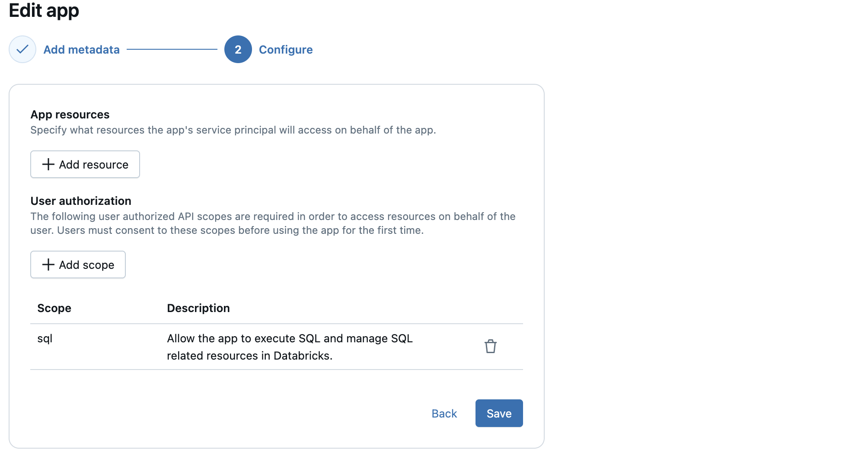Click the Save button
The image size is (868, 459).
point(499,413)
